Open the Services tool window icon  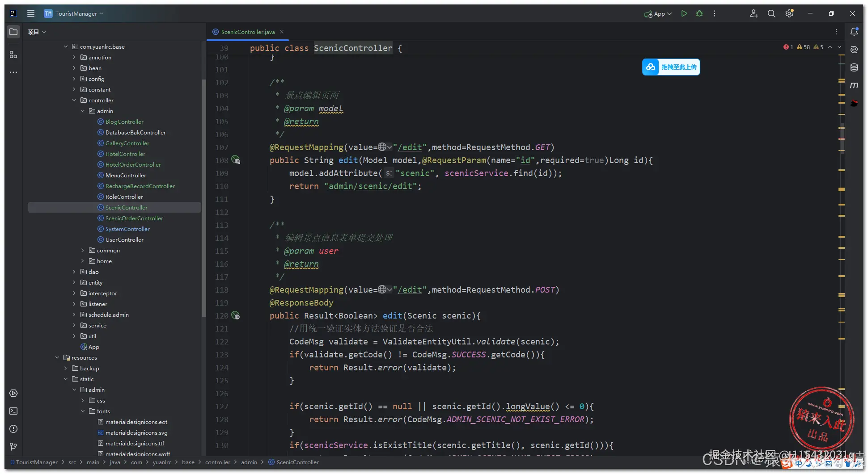coord(13,393)
